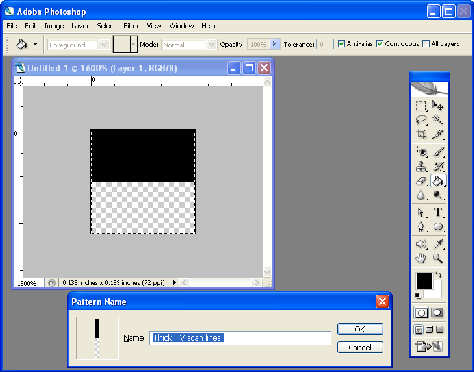Select the Move tool
The image size is (474, 372).
[437, 106]
